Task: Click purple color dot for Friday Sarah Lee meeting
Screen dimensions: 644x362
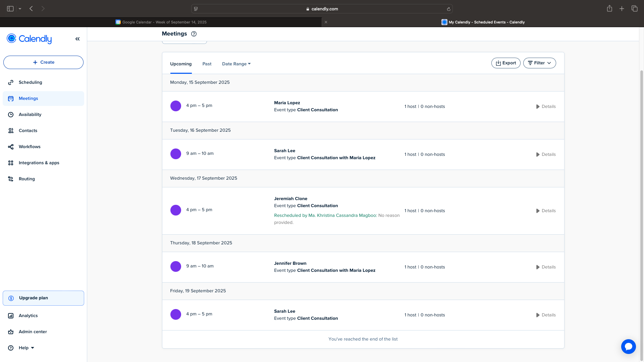Action: pyautogui.click(x=176, y=314)
